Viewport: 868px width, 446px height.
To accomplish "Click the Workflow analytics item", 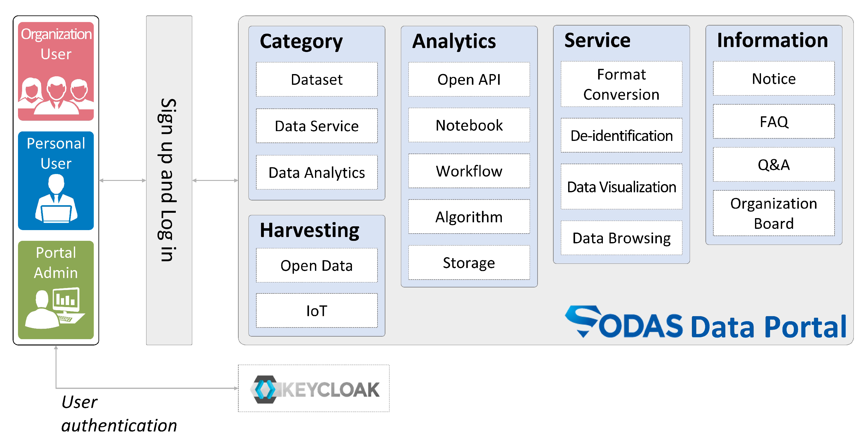I will click(x=469, y=171).
